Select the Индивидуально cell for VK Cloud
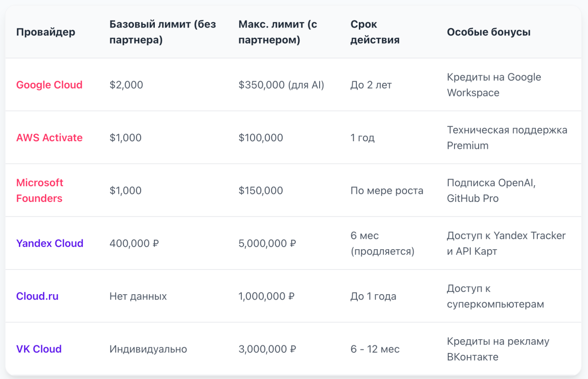The height and width of the screenshot is (379, 588). [x=148, y=349]
